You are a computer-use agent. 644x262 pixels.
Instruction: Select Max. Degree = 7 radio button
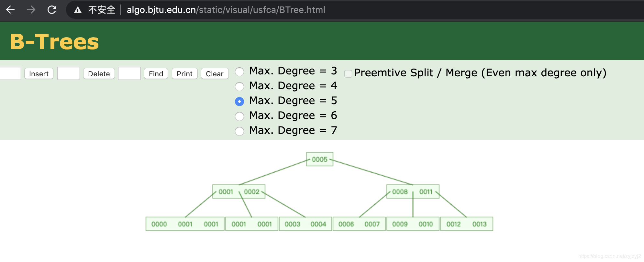[239, 131]
